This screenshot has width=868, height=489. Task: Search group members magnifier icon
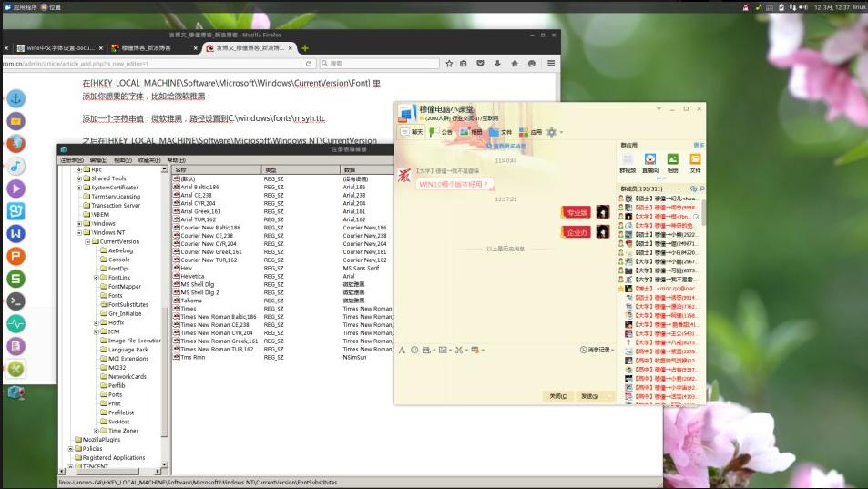point(701,189)
